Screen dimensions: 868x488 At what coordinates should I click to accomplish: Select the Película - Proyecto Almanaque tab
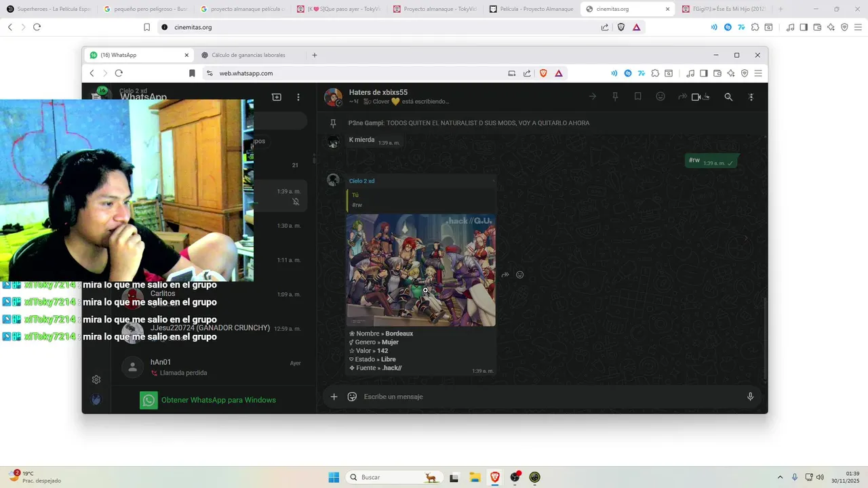click(x=532, y=9)
